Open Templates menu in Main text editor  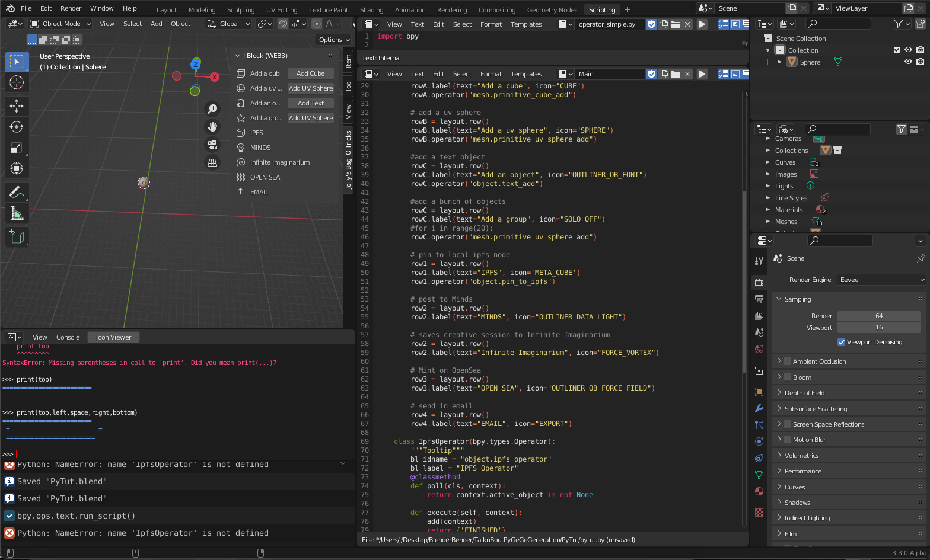coord(526,74)
